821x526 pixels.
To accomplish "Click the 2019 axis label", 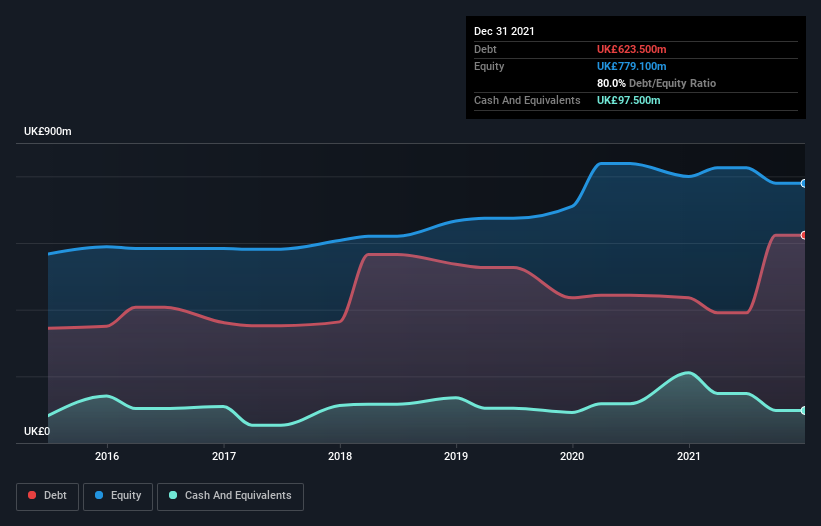I will pyautogui.click(x=456, y=456).
